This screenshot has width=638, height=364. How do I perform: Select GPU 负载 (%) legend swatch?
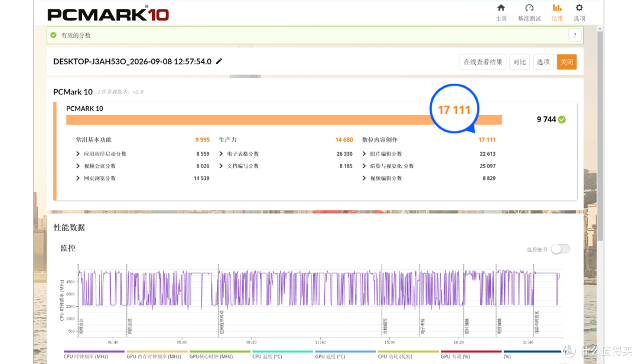pyautogui.click(x=471, y=352)
